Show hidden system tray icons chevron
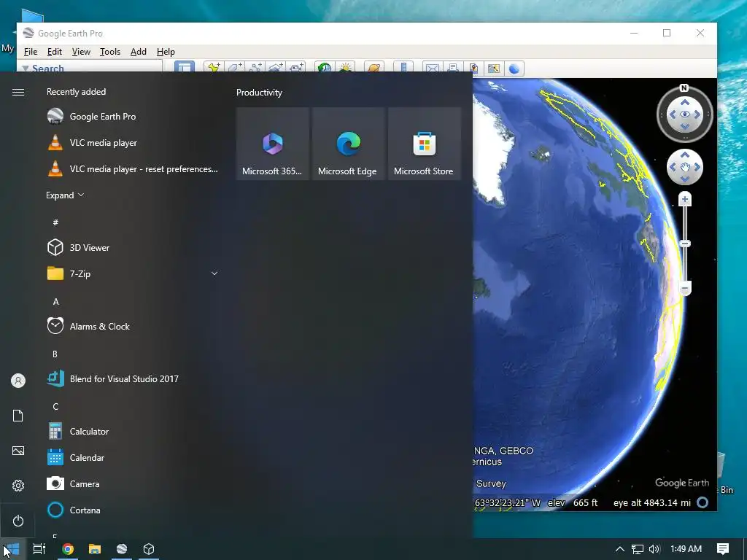 [620, 549]
